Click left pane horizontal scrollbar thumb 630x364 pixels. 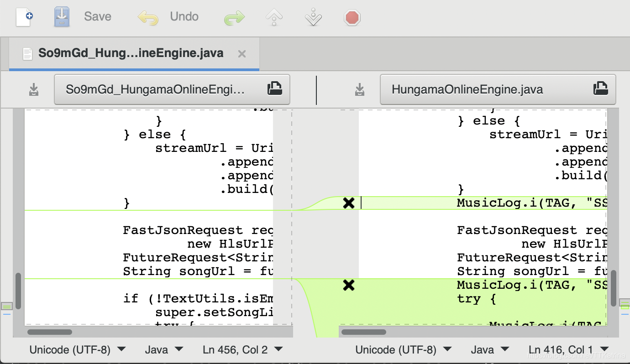pyautogui.click(x=50, y=332)
